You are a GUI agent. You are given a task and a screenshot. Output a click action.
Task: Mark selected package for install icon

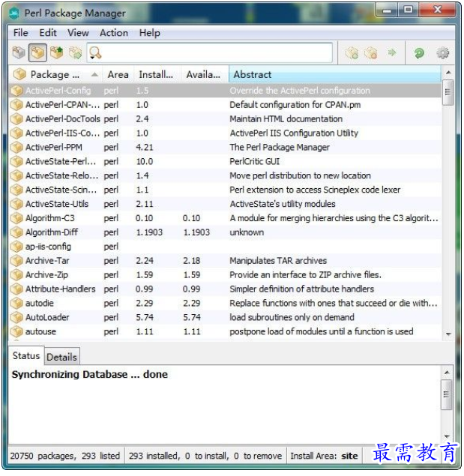(352, 52)
